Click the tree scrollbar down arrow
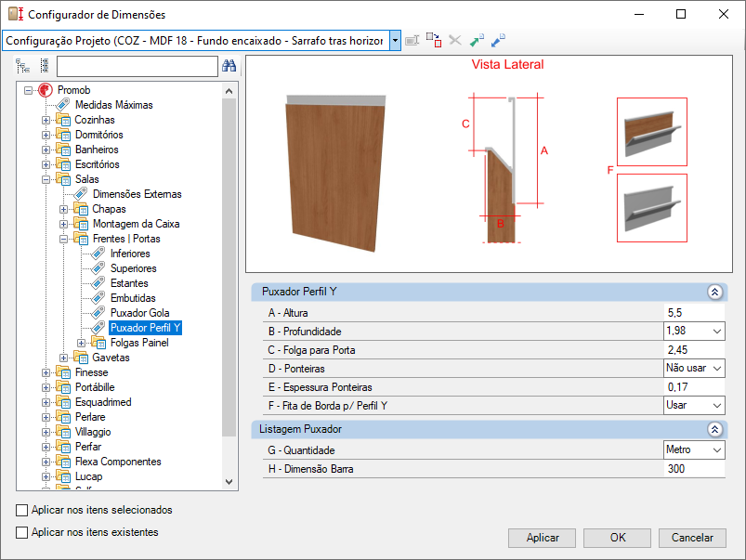The width and height of the screenshot is (746, 560). pos(229,482)
